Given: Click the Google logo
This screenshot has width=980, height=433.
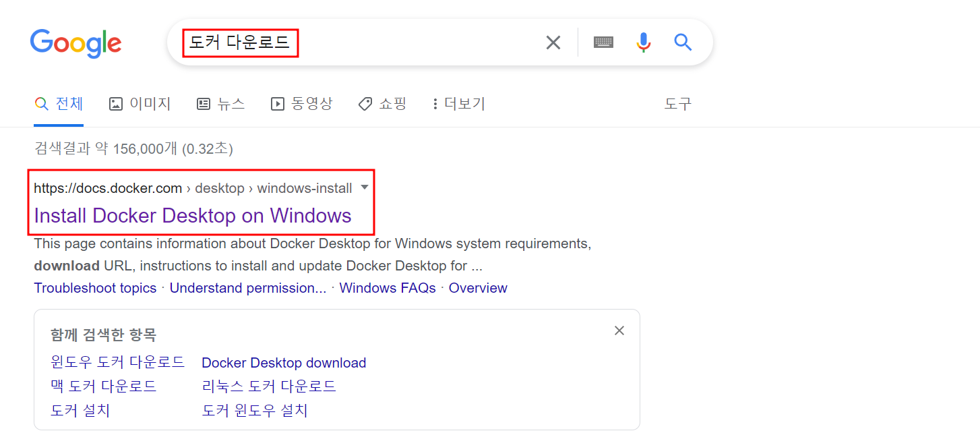Looking at the screenshot, I should [75, 43].
